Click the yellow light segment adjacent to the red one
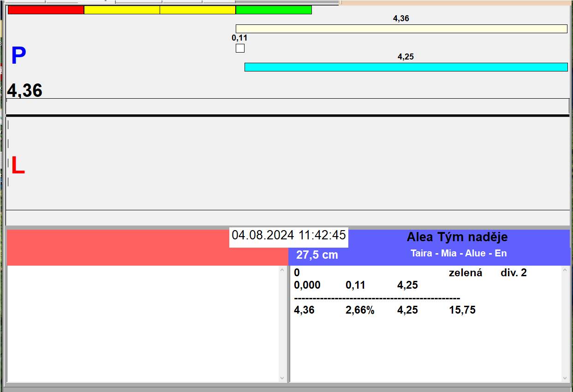Screen dimensions: 573x392 coord(122,10)
